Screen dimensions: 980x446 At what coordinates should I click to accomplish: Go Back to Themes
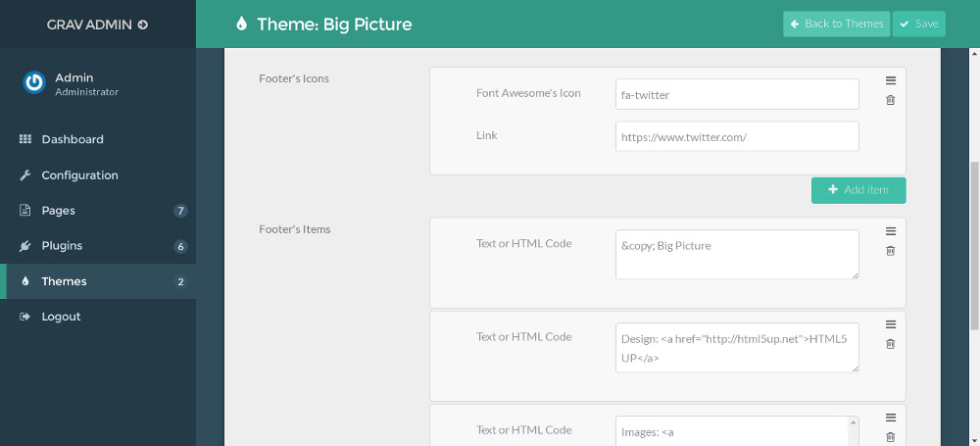click(x=836, y=24)
